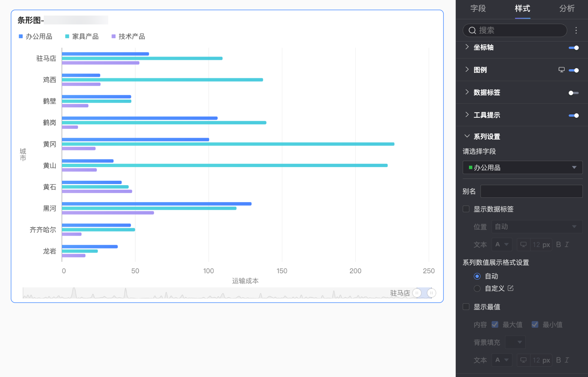The image size is (588, 377).
Task: Toggle bold in 显示最值 text row
Action: tap(558, 360)
